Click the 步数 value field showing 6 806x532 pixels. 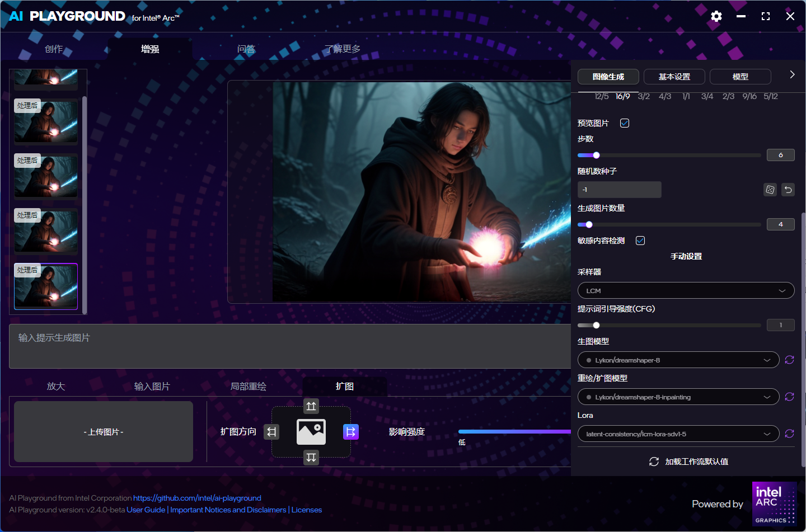[781, 155]
